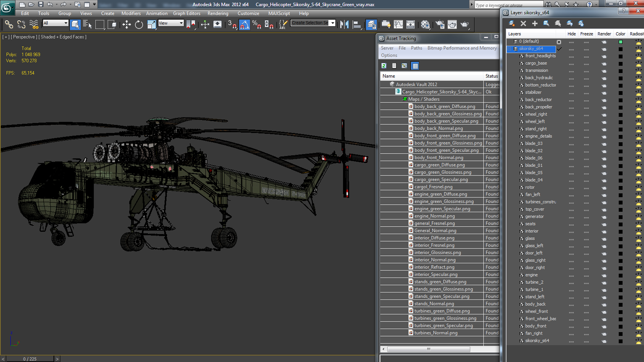Click the Select and Manipulate icon
Screen dimensions: 644x362
tap(205, 24)
